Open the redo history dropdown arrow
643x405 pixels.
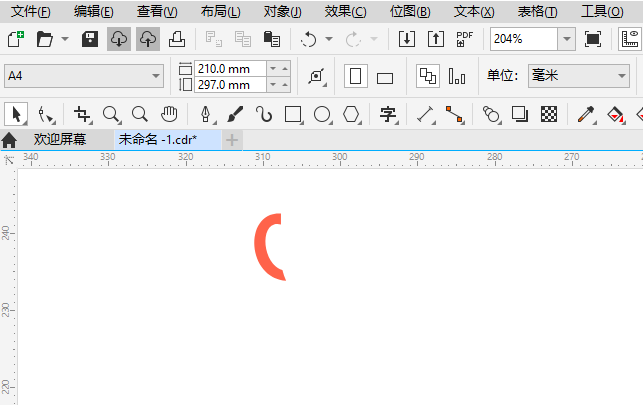(374, 39)
